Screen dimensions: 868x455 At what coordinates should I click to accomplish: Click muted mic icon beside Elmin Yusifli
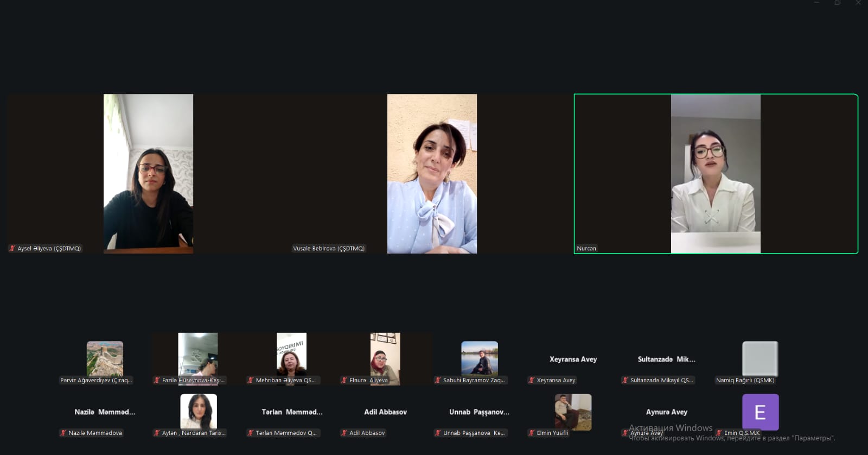532,433
